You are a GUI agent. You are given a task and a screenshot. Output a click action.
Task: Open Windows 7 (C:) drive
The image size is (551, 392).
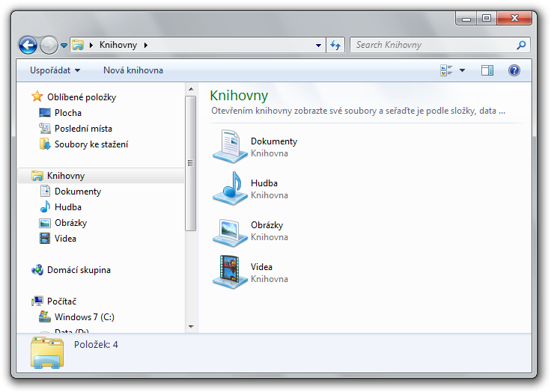pyautogui.click(x=85, y=317)
